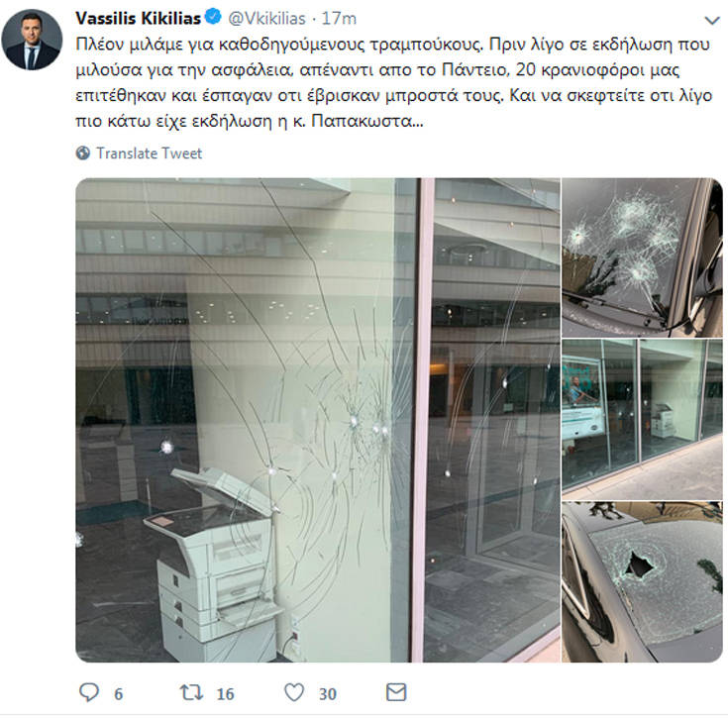Click the Greek tweet text body
This screenshot has width=728, height=719.
394,82
